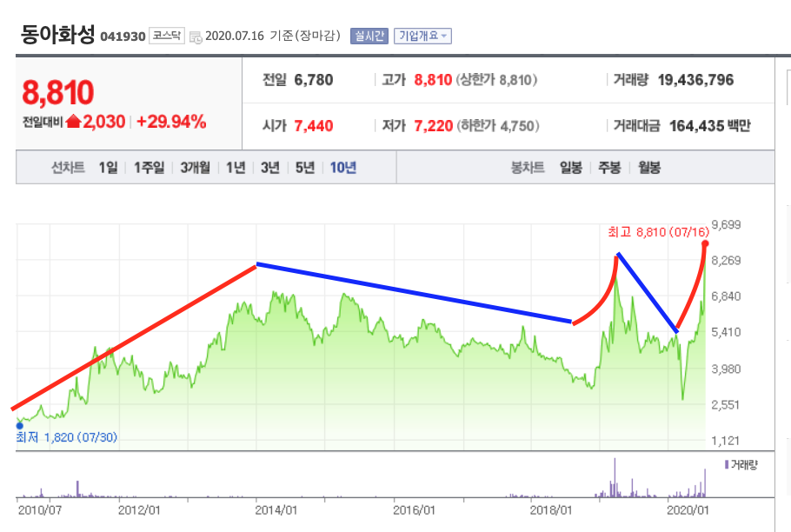Click the 거래대금 value 164,435 백만
This screenshot has width=791, height=532.
(710, 126)
